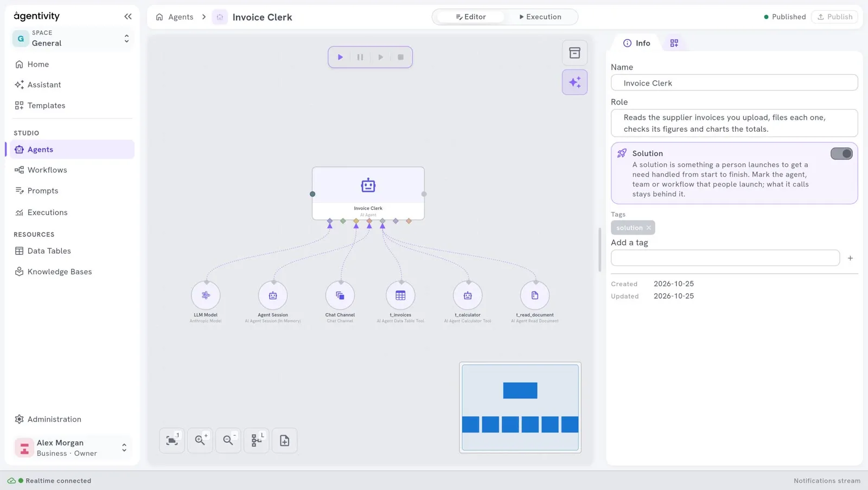Stop the agent execution

click(x=401, y=57)
